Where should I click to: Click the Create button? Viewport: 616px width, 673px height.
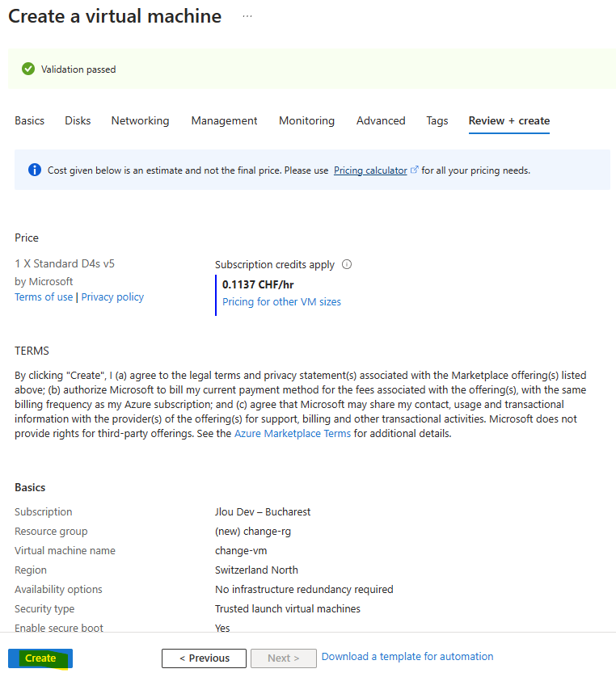pyautogui.click(x=40, y=658)
